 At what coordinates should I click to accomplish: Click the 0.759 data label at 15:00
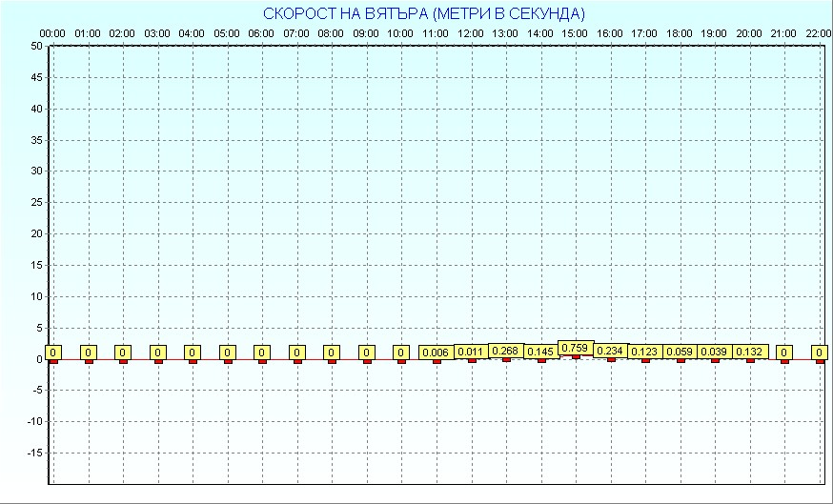[x=576, y=348]
